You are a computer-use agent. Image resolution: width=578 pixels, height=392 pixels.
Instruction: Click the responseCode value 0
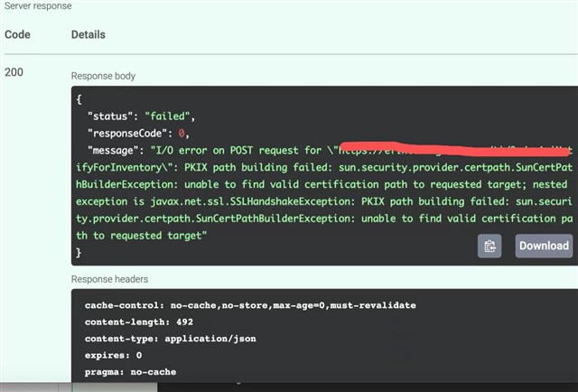182,133
